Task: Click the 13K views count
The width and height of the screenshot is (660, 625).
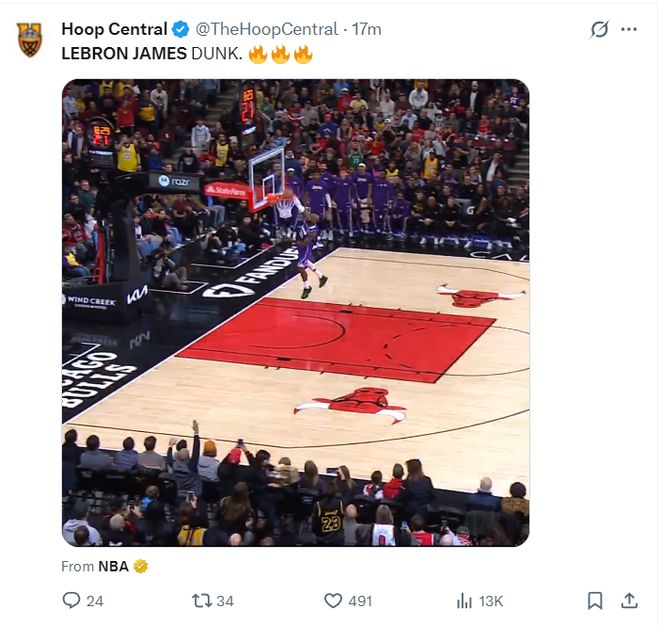Action: (491, 601)
